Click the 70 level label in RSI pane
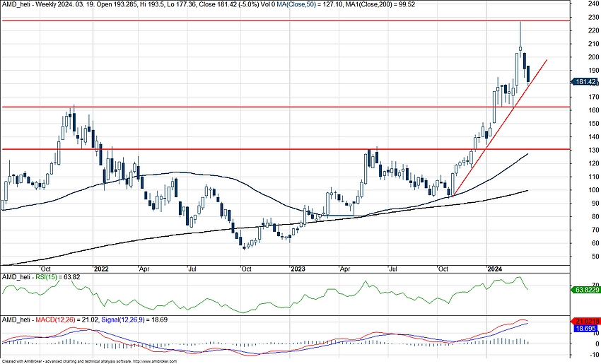 click(x=595, y=285)
